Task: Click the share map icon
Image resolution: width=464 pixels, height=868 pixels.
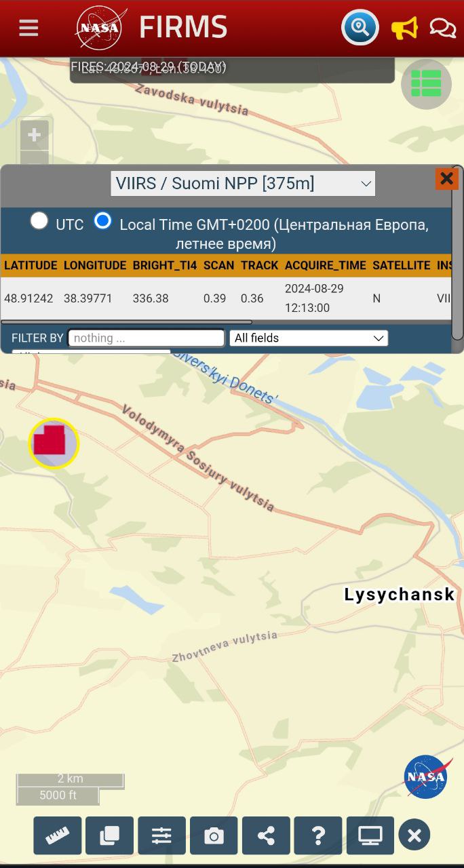Action: coord(266,835)
